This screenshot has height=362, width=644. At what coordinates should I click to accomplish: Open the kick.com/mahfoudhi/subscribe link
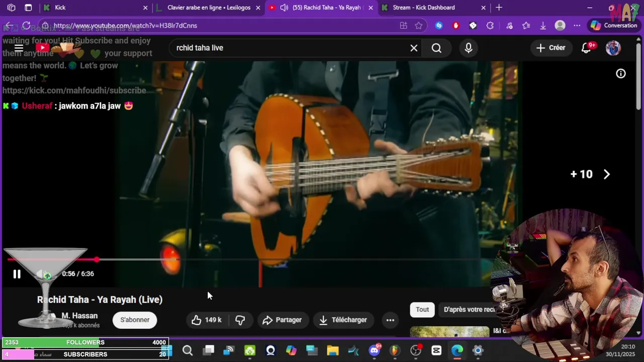point(74,90)
